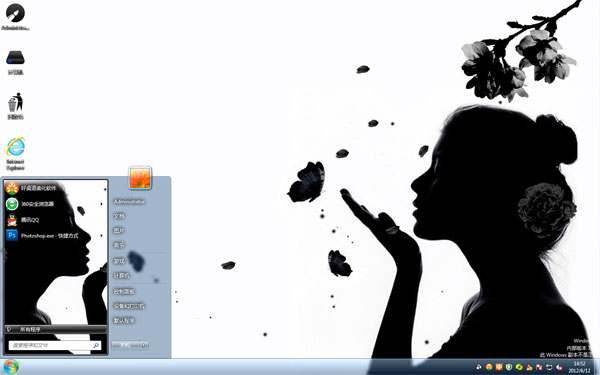600x375 pixels.
Task: Open the Action Center flag icon
Action: pos(539,367)
